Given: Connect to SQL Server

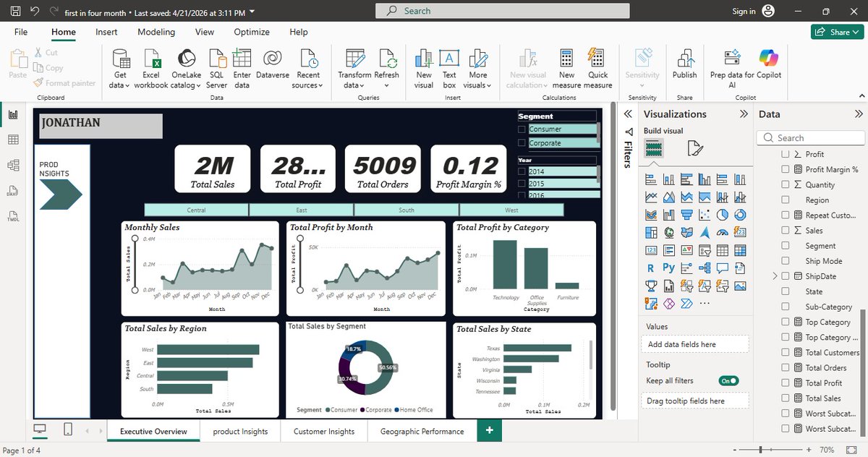Looking at the screenshot, I should pyautogui.click(x=216, y=69).
